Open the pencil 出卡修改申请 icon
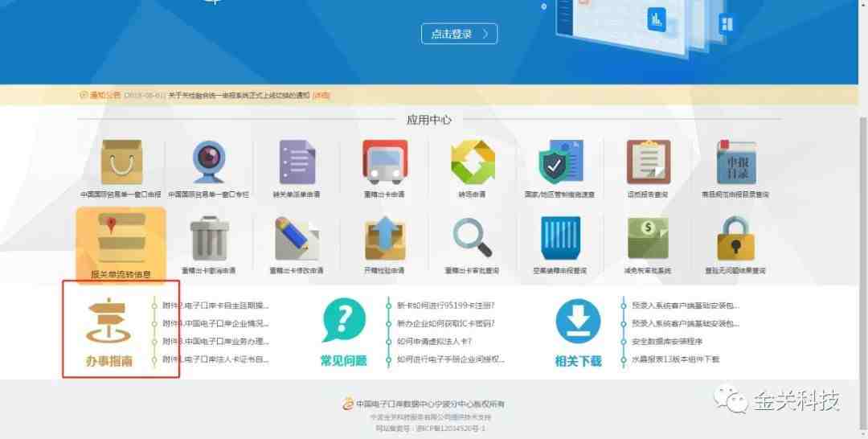This screenshot has height=439, width=868. click(x=297, y=240)
